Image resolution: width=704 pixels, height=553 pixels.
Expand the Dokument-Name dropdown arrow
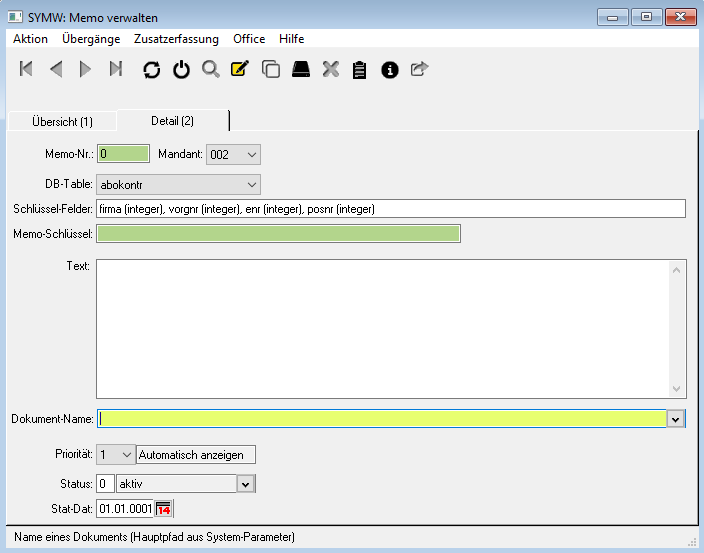pyautogui.click(x=676, y=419)
